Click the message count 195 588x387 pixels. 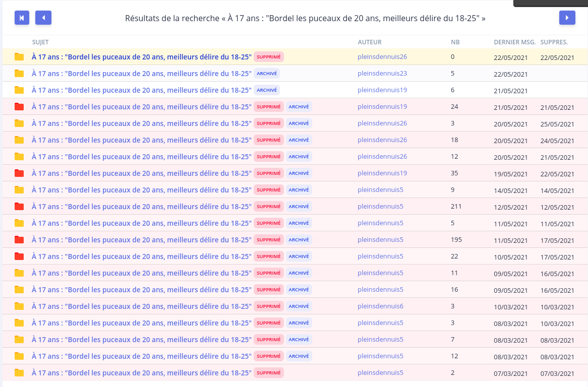click(x=456, y=240)
